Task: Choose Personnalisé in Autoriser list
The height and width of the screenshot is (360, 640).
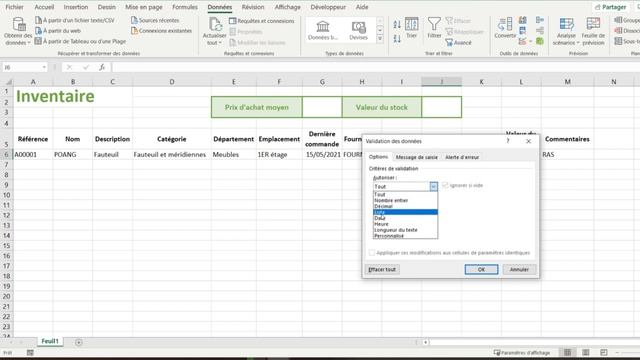Action: coord(405,236)
